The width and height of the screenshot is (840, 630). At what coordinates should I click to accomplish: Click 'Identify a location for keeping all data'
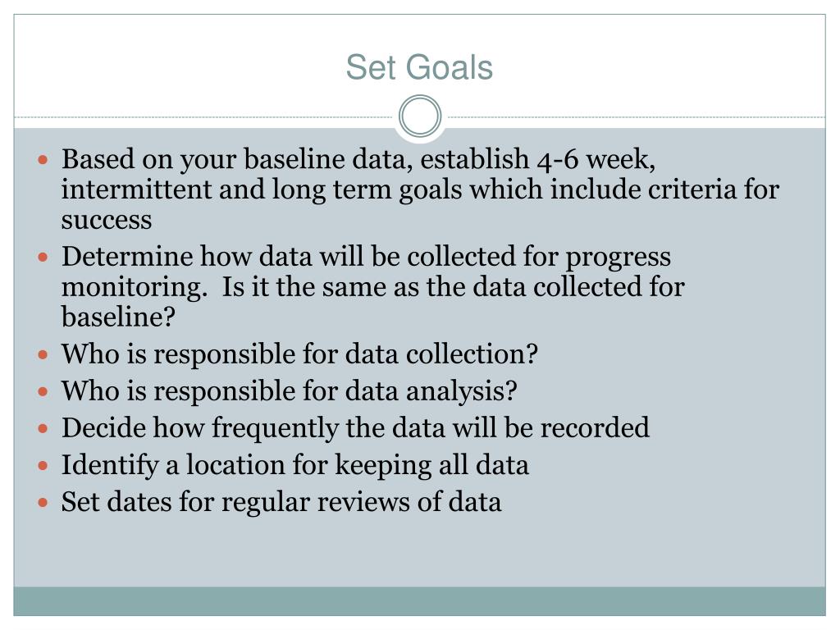[x=295, y=466]
